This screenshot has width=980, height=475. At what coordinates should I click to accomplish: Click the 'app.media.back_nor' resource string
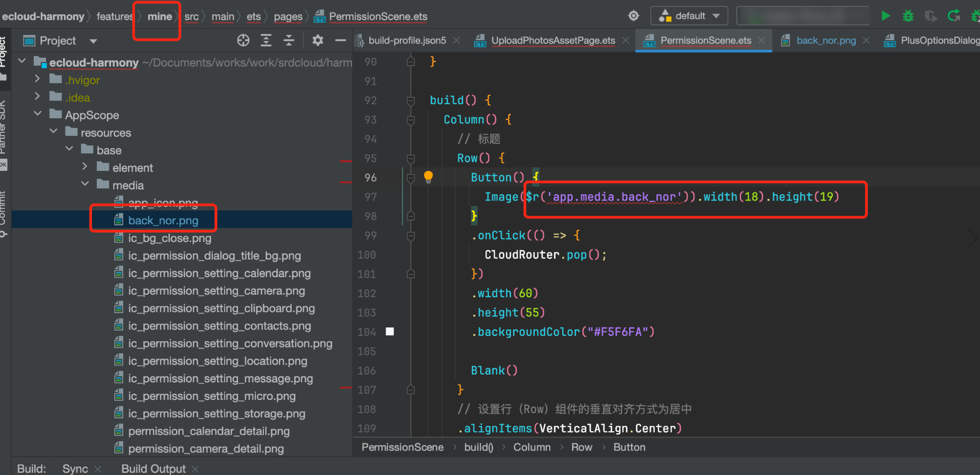pos(614,197)
